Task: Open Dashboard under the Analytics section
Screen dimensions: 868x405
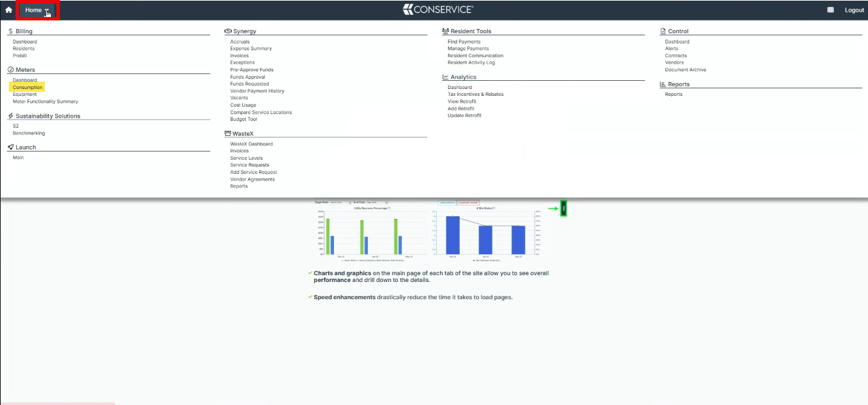Action: click(x=460, y=88)
